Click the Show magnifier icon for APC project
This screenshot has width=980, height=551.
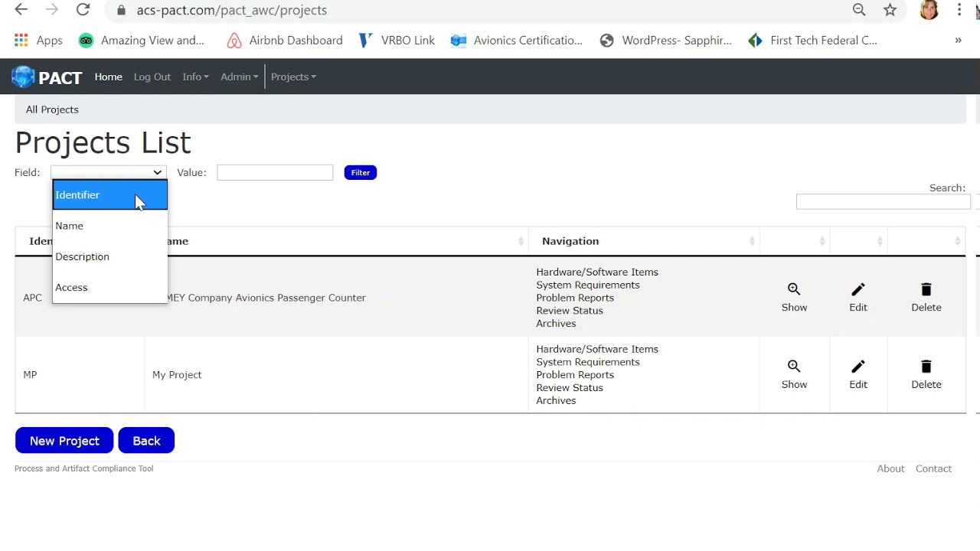pyautogui.click(x=794, y=289)
